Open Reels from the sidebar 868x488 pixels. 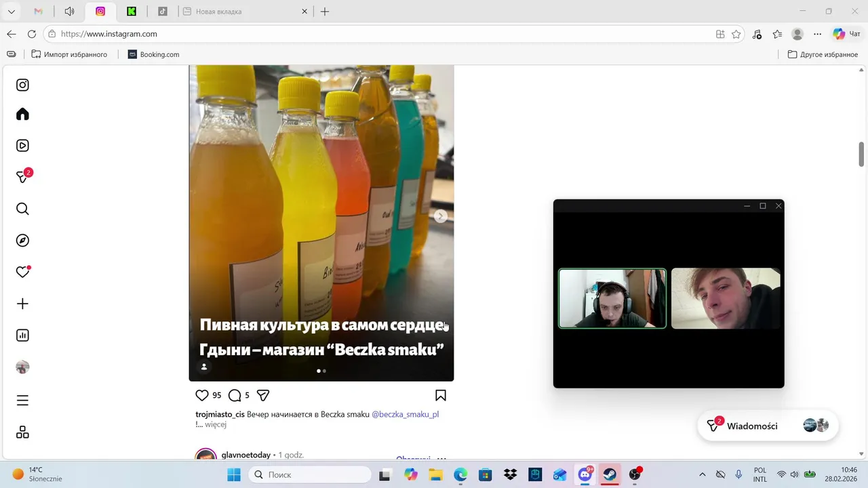click(22, 145)
